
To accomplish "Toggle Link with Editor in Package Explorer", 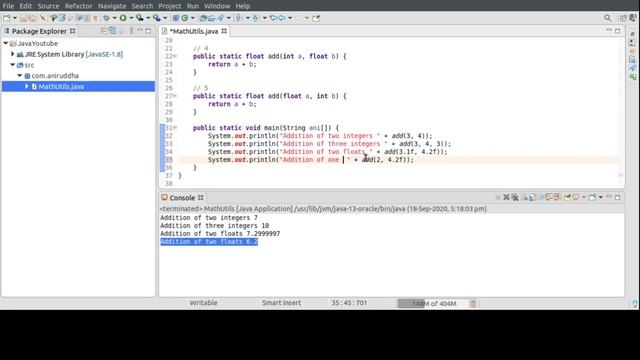I will (112, 31).
